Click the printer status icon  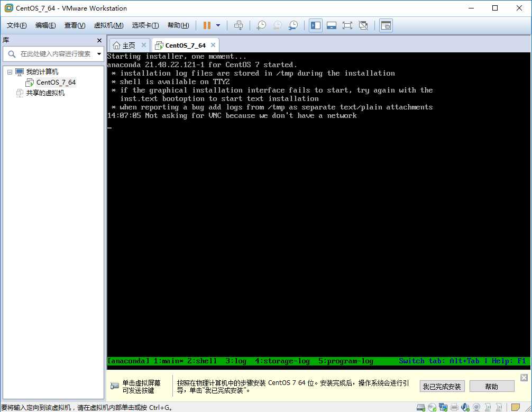coord(454,407)
